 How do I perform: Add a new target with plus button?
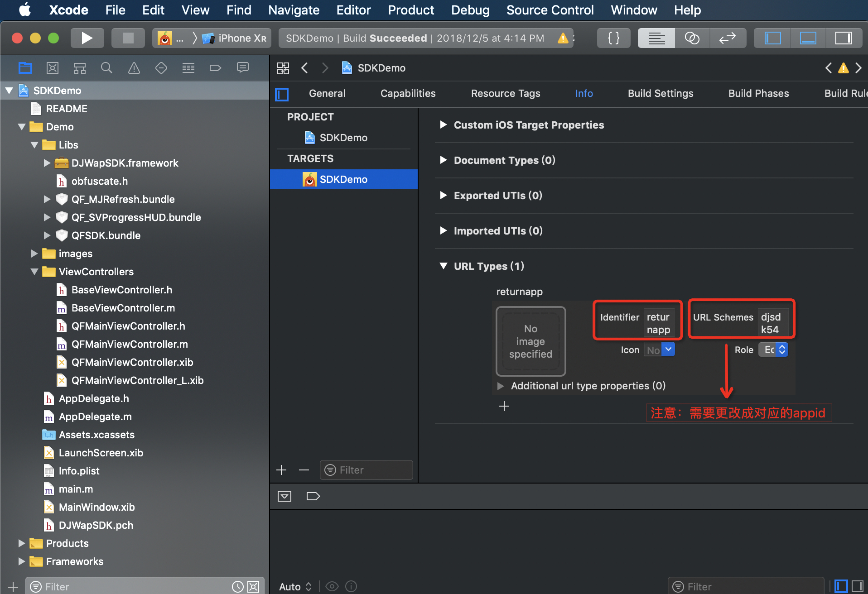281,470
